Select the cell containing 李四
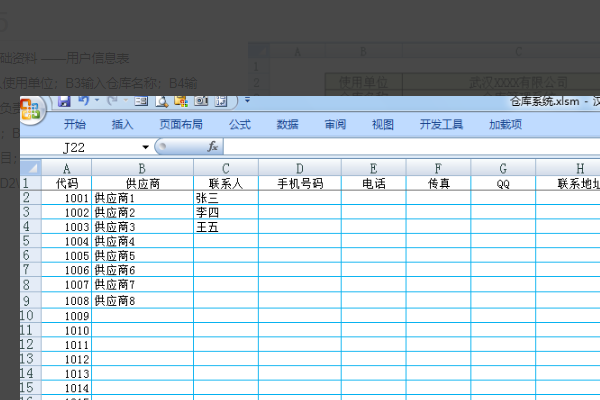Viewport: 600px width, 400px height. [226, 212]
